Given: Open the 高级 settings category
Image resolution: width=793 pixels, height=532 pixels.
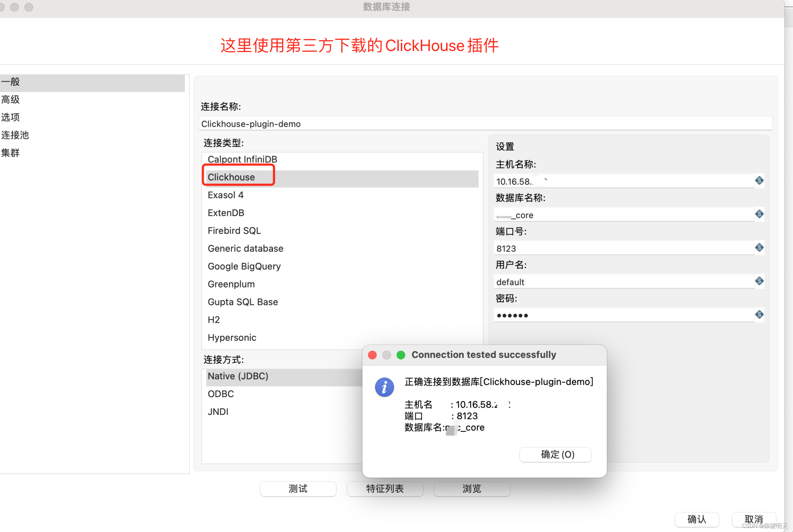Looking at the screenshot, I should click(92, 100).
